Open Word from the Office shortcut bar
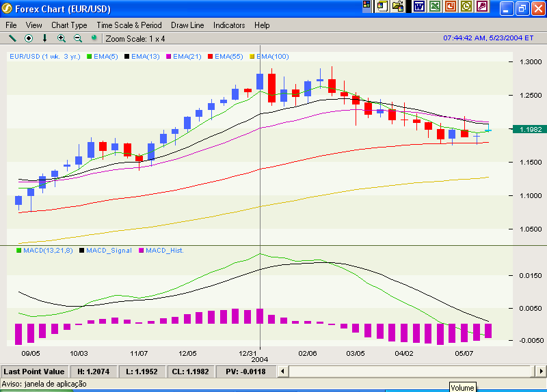The height and width of the screenshot is (392, 547). pyautogui.click(x=418, y=7)
